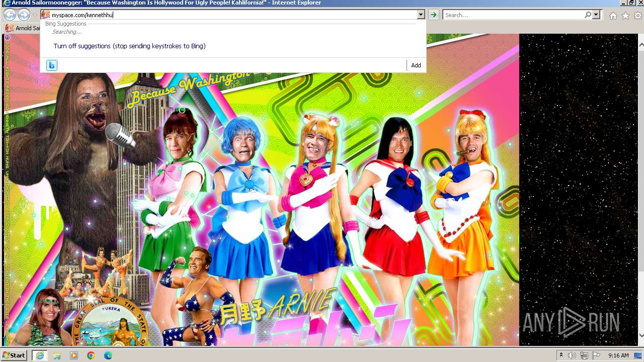Open the Home page icon
Screen dimensions: 644x362
pos(613,16)
